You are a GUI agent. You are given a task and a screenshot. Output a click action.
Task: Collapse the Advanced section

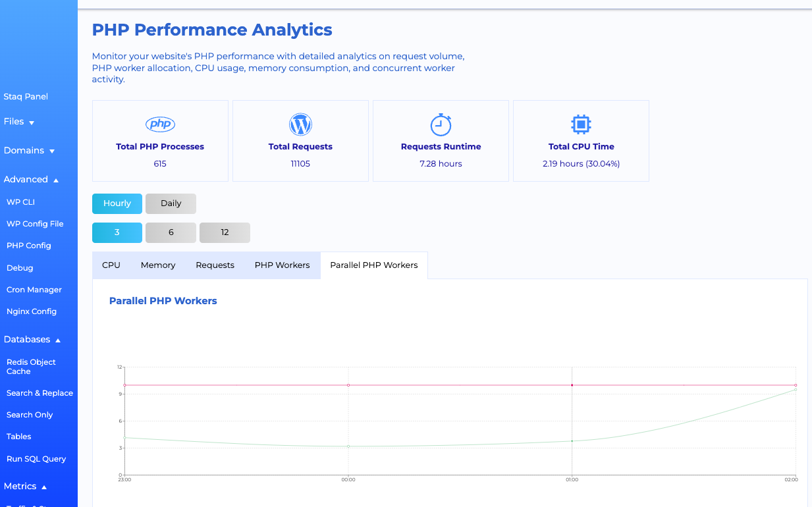(32, 178)
